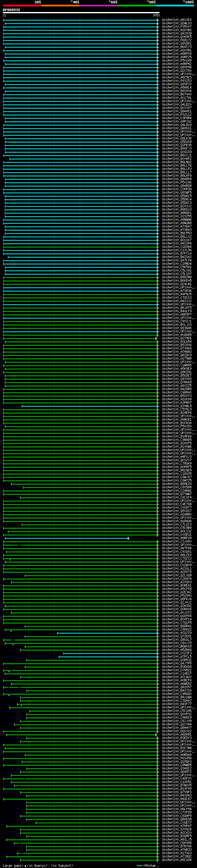Select hit UniRef100_Q01781
The height and width of the screenshot is (868, 197).
click(176, 98)
